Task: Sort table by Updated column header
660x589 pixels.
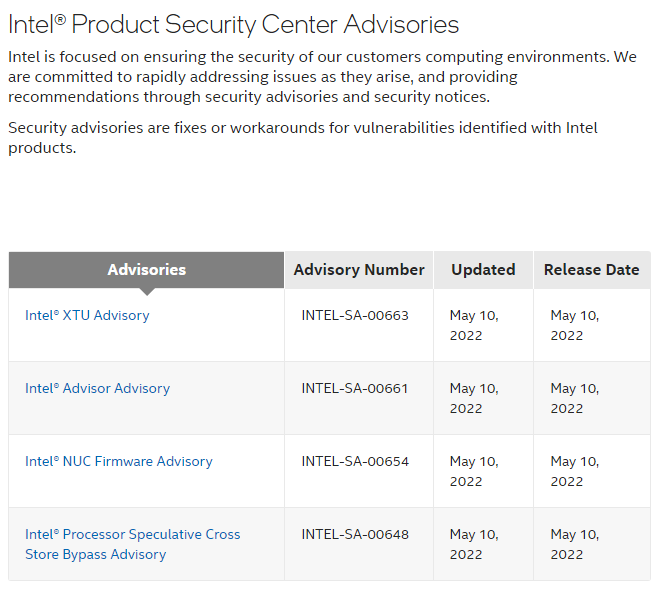Action: point(483,270)
